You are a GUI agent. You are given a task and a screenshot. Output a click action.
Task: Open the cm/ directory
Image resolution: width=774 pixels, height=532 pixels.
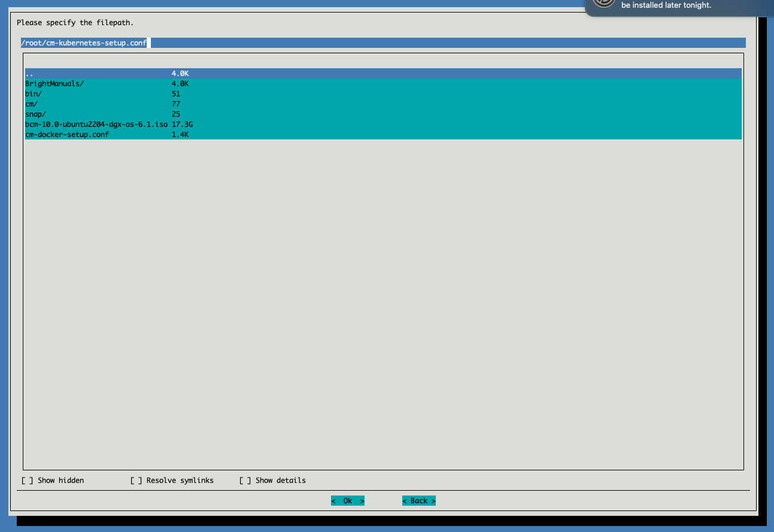click(x=383, y=104)
